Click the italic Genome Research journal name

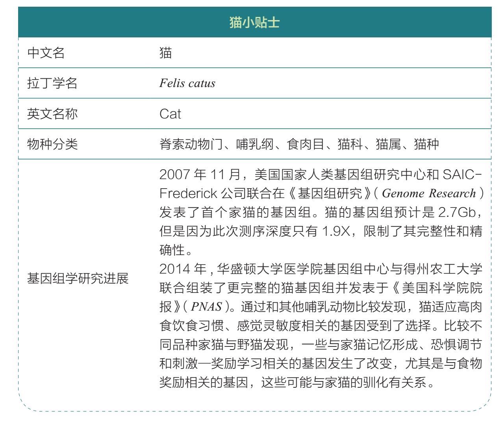click(x=429, y=193)
